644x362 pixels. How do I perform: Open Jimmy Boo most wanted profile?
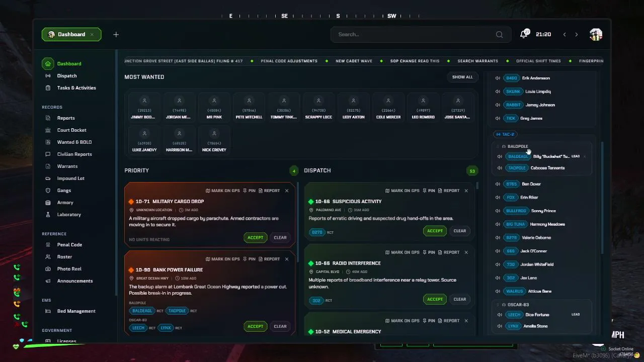click(144, 108)
